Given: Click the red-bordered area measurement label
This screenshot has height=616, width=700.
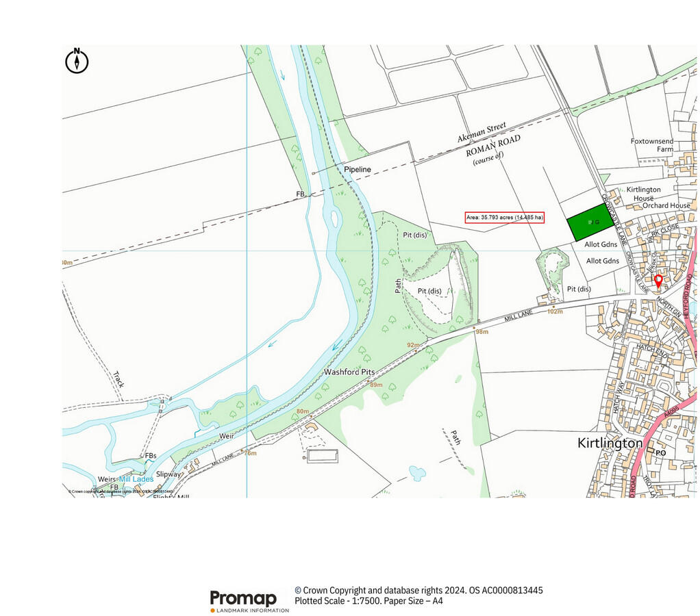Looking at the screenshot, I should (504, 217).
